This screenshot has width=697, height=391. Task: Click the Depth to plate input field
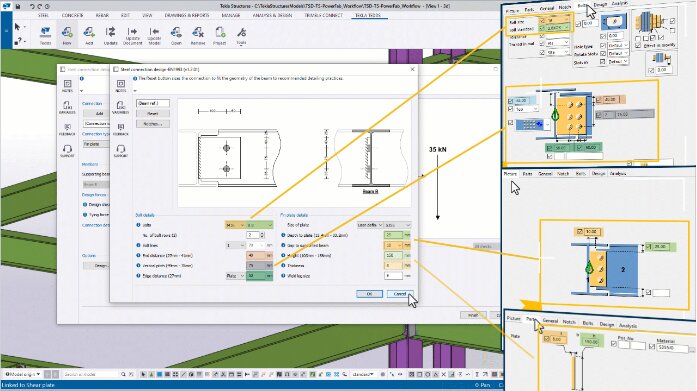click(393, 235)
